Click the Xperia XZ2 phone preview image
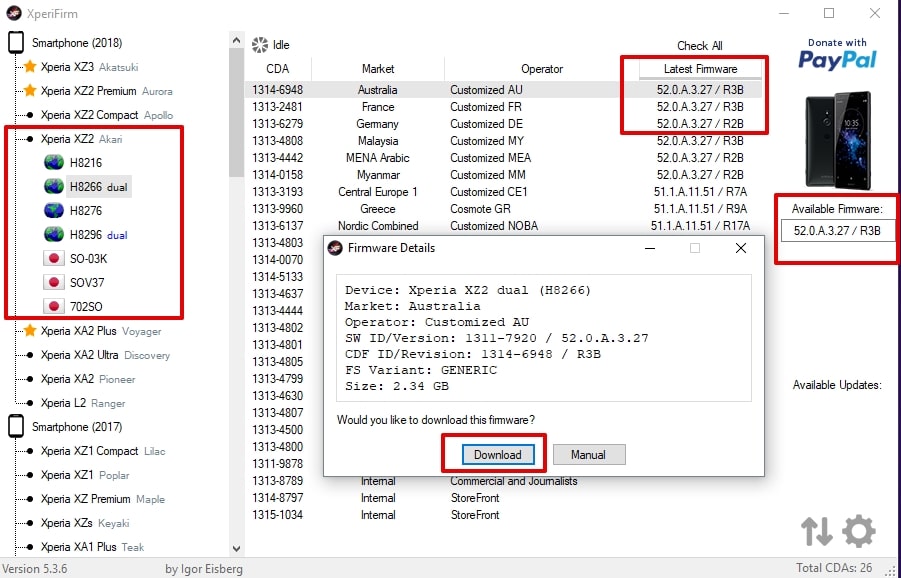 [837, 140]
